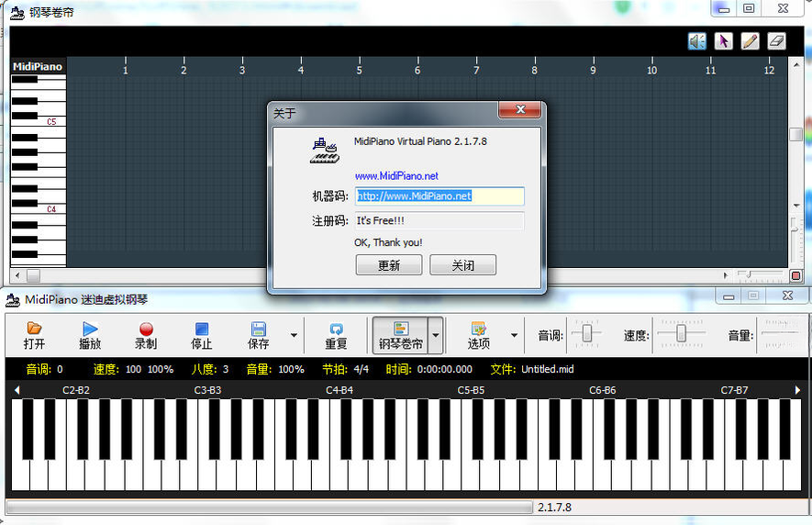Click measure 10 marker on the timeline ruler
The width and height of the screenshot is (812, 525).
652,70
